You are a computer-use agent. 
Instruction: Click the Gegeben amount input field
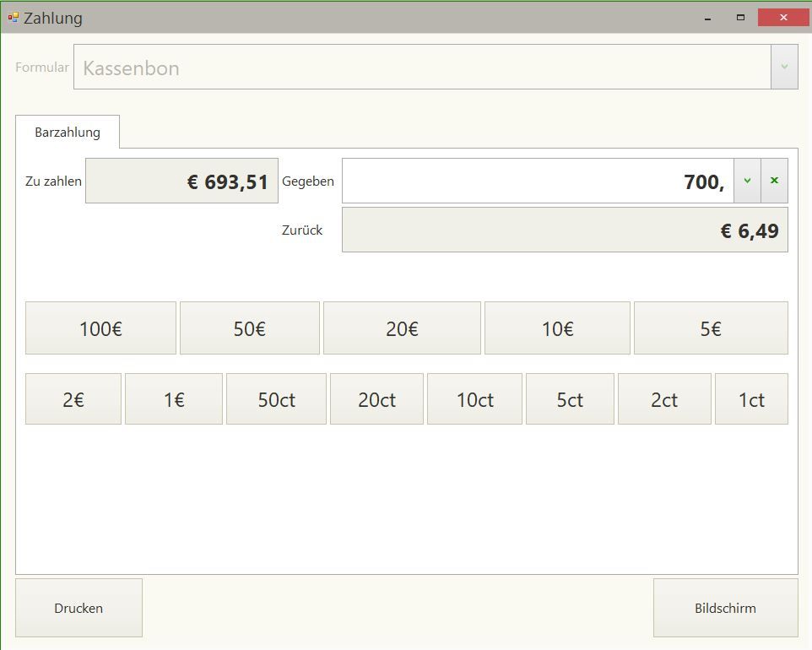[538, 181]
